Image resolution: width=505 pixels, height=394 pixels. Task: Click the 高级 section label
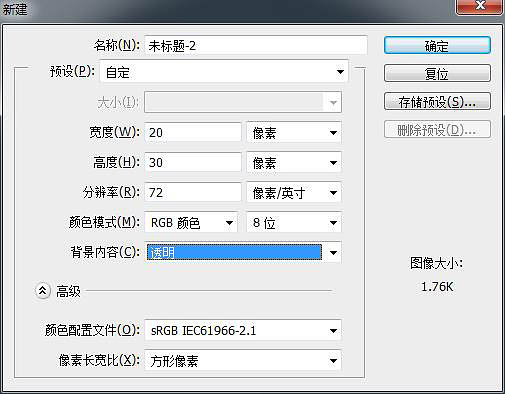click(68, 291)
